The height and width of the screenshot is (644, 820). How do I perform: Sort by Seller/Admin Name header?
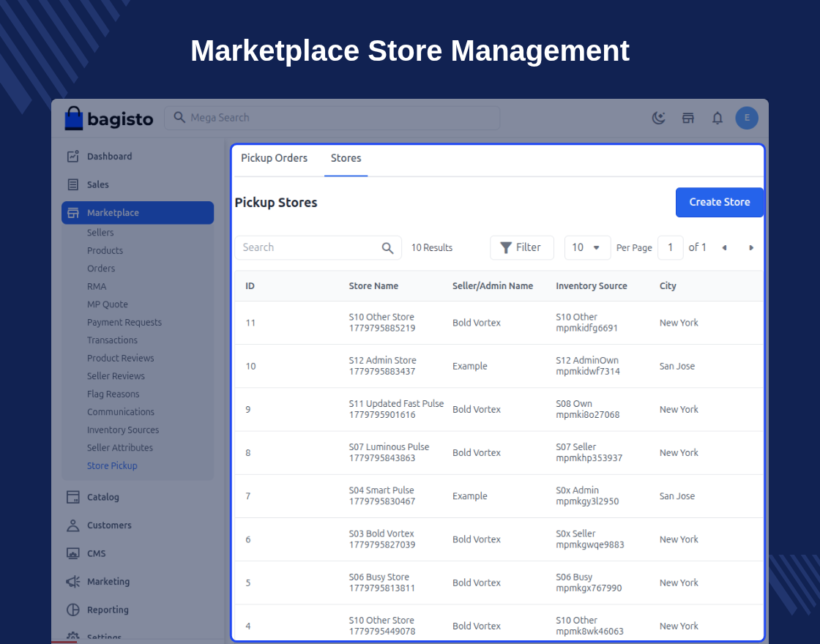pyautogui.click(x=493, y=286)
